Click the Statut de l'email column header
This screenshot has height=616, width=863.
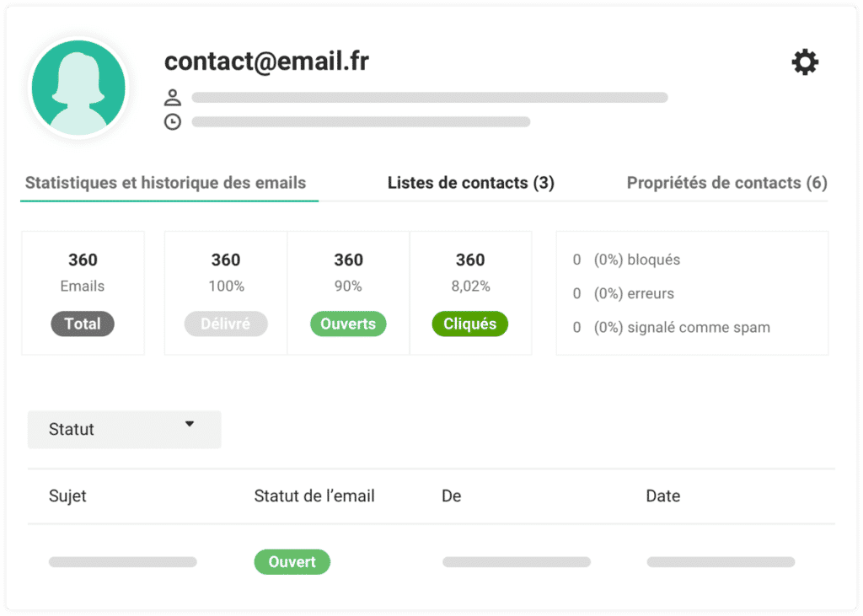tap(314, 496)
